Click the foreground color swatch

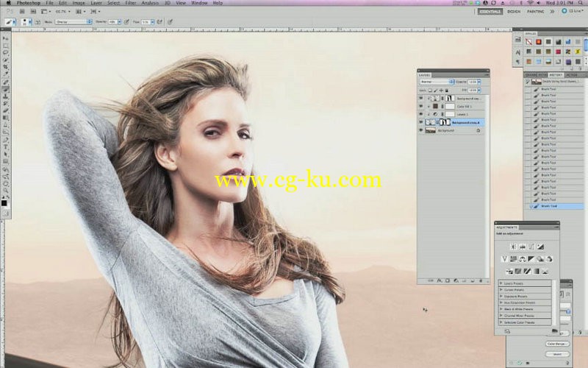click(x=4, y=203)
